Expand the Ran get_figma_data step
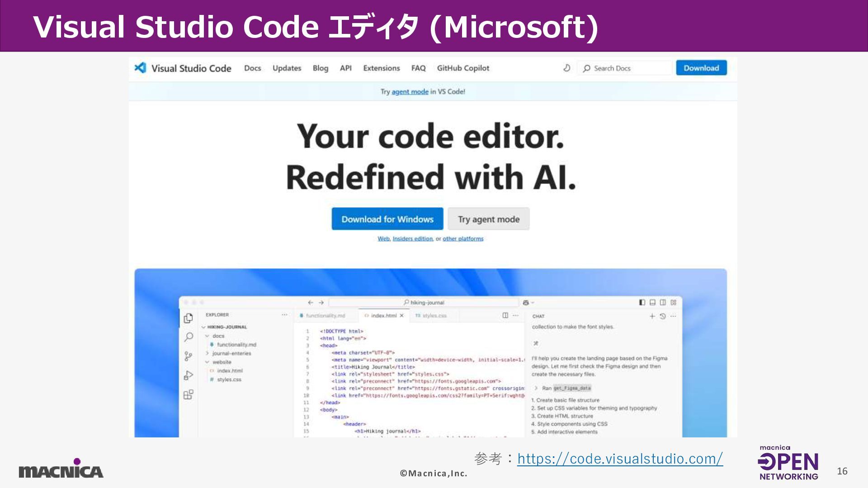Image resolution: width=868 pixels, height=488 pixels. click(x=536, y=388)
